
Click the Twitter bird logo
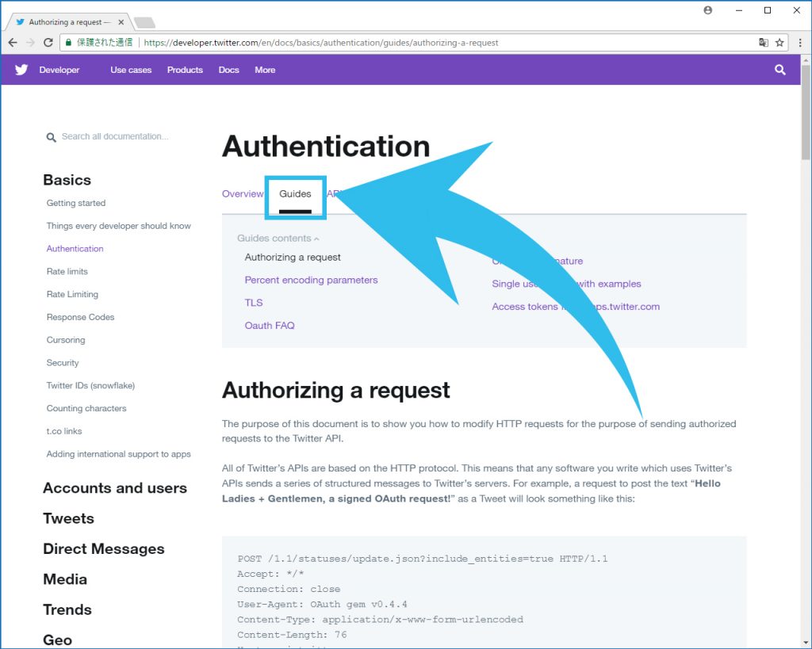coord(21,70)
